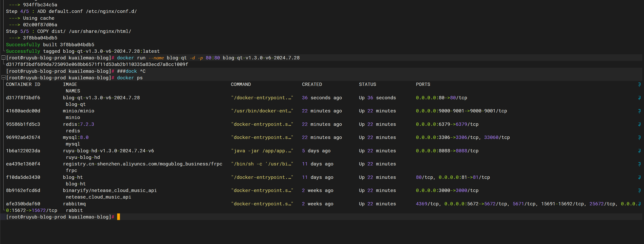This screenshot has width=644, height=244.
Task: Click the IMAGE column header
Action: (70, 84)
